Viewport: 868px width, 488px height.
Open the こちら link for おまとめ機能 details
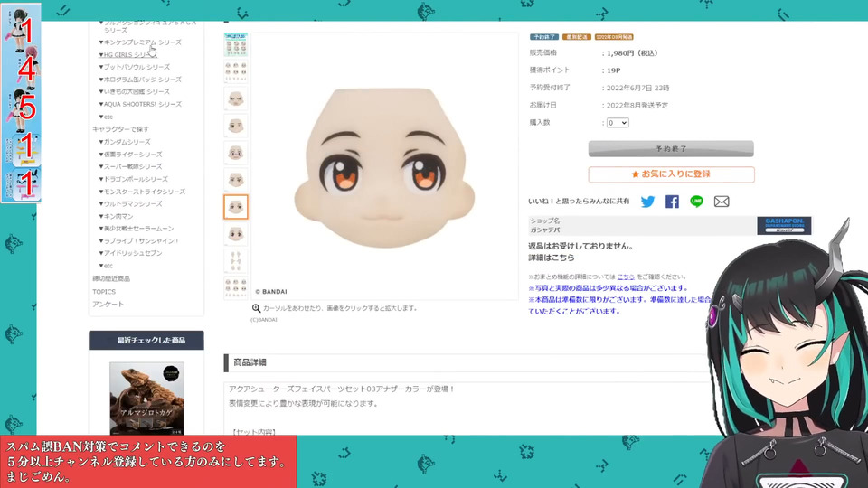click(626, 277)
